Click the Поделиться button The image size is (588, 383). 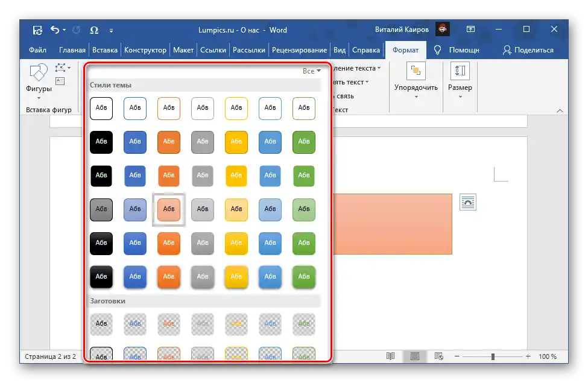coord(528,50)
